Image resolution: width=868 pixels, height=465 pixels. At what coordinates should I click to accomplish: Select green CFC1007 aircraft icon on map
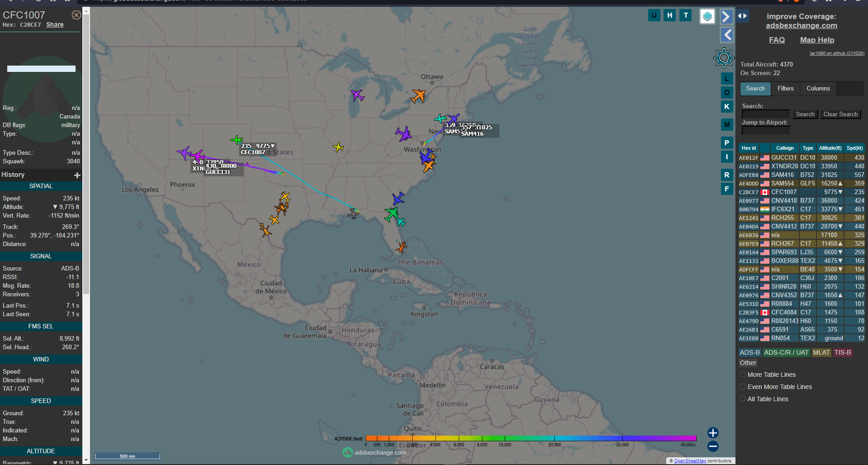pyautogui.click(x=237, y=140)
